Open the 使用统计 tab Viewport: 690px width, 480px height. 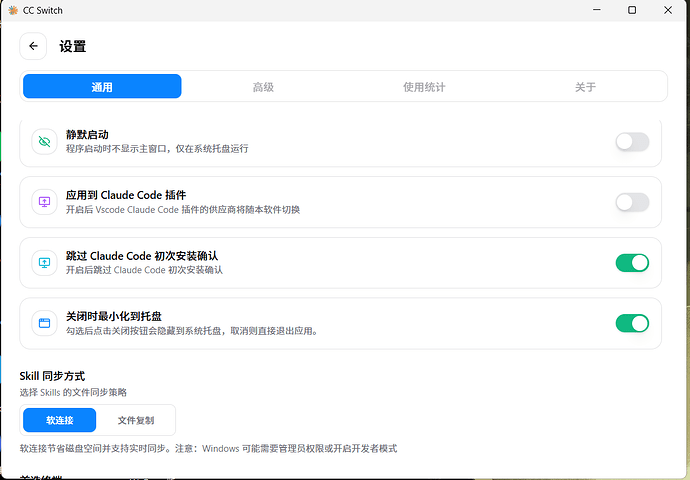(424, 87)
